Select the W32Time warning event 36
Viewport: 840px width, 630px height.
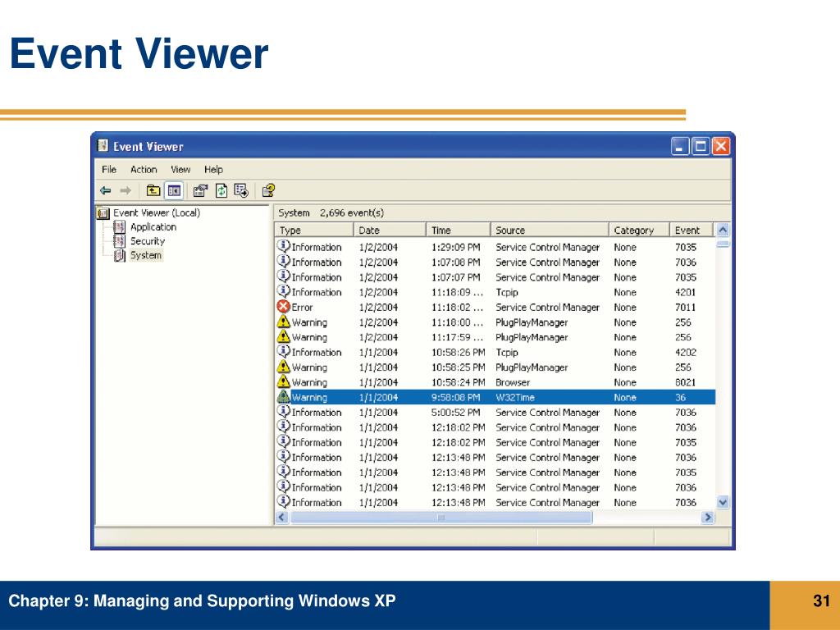point(495,397)
